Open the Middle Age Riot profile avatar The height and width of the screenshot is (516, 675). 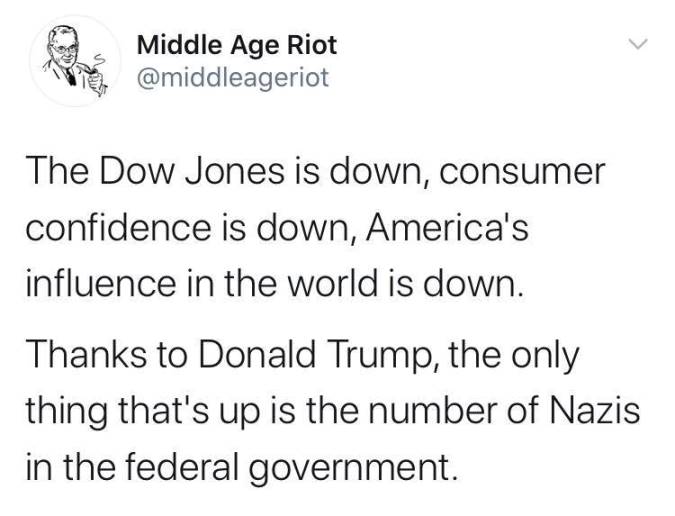(75, 61)
